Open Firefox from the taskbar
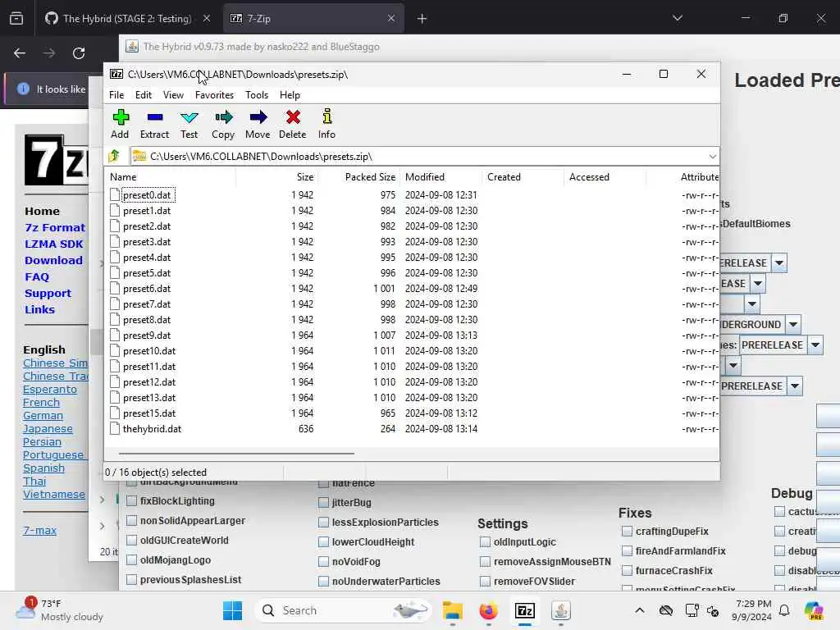Image resolution: width=840 pixels, height=630 pixels. 489,610
